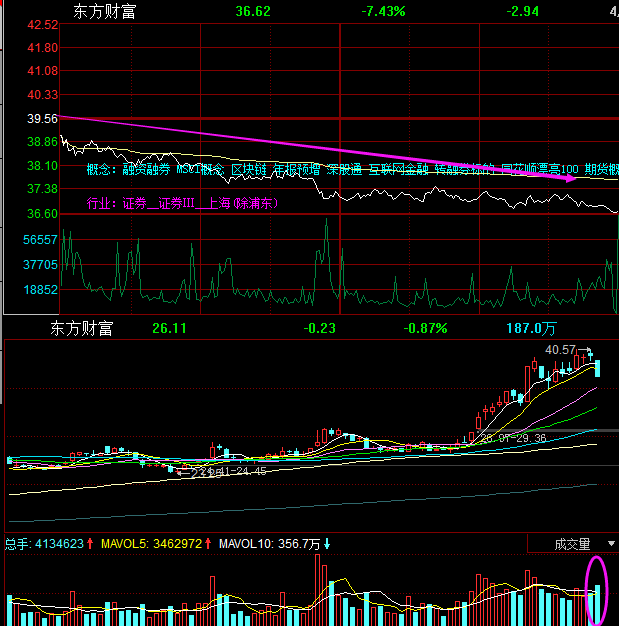
Task: Select the 东方财富 title above the intraday chart
Action: 105,11
